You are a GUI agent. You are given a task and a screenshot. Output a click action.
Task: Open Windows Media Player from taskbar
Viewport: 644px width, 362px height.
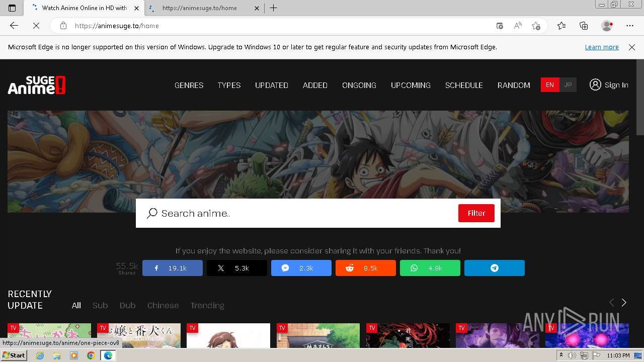tap(74, 355)
